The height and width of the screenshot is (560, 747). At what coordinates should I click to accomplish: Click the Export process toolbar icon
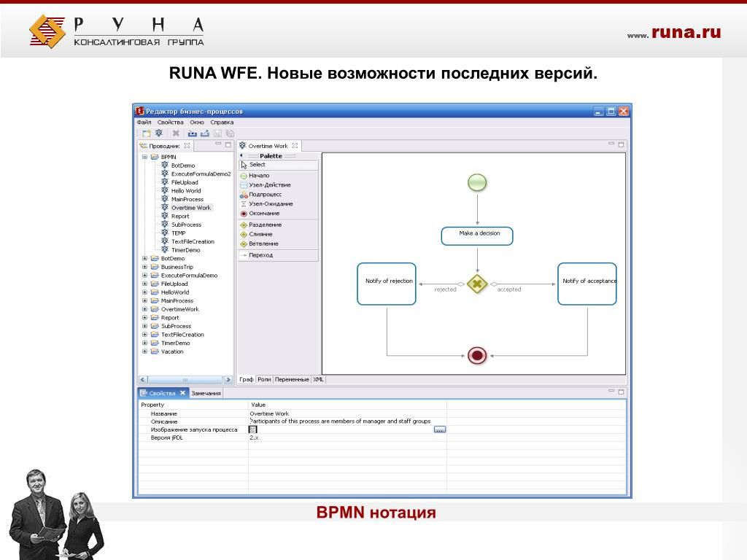[x=205, y=134]
